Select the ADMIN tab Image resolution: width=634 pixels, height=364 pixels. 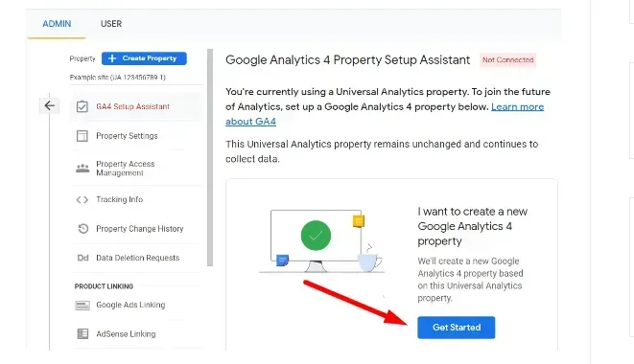[x=57, y=24]
